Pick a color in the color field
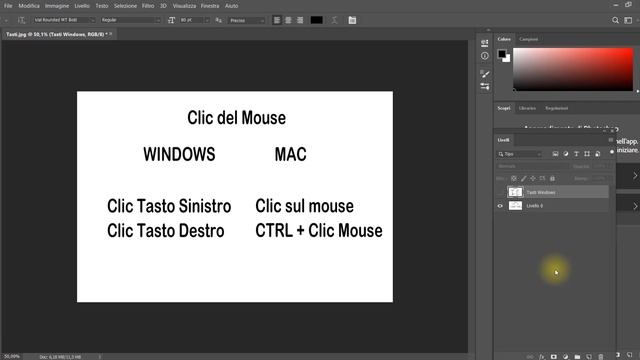Viewport: 640px width, 360px height. 573,69
